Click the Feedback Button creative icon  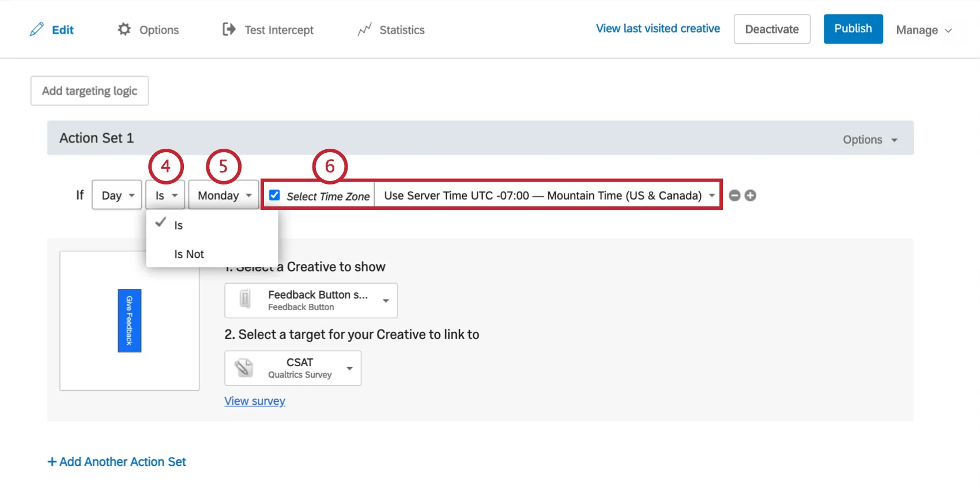tap(245, 300)
